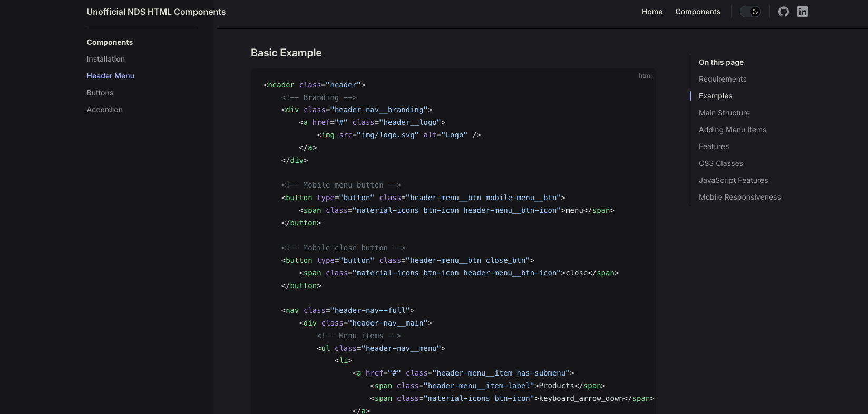Image resolution: width=868 pixels, height=414 pixels.
Task: Jump to the Features section
Action: click(x=714, y=146)
